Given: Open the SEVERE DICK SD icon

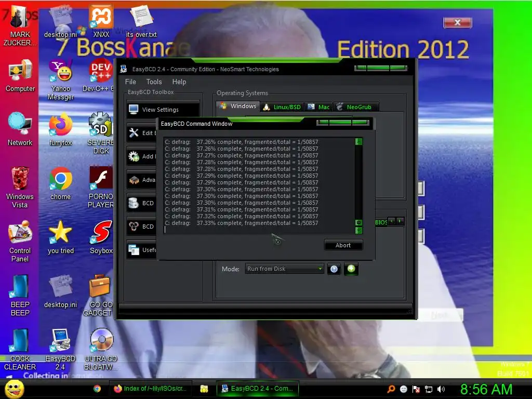Looking at the screenshot, I should coord(100,133).
